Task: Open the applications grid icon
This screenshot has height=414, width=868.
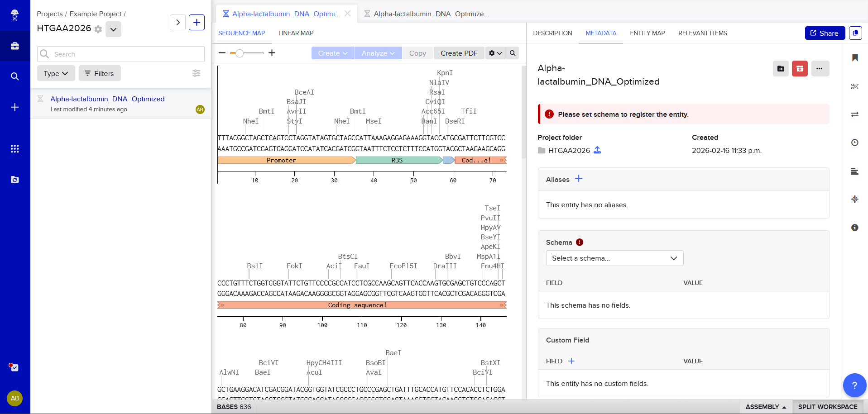Action: 15,149
